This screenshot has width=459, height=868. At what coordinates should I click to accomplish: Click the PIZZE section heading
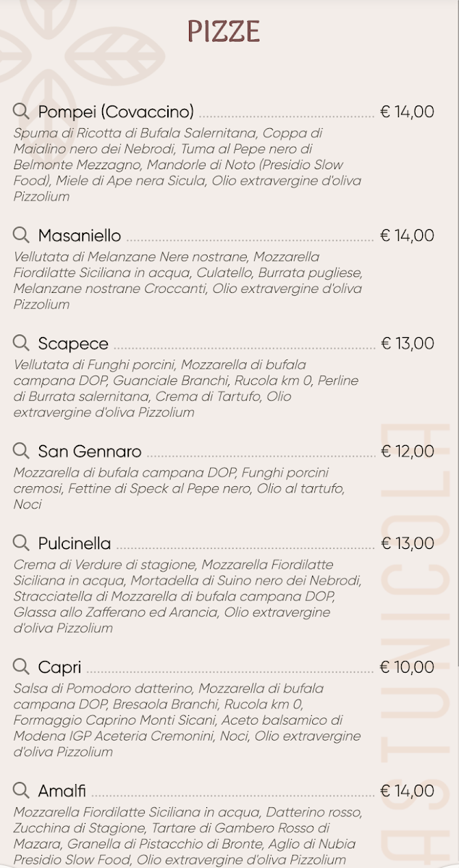coord(224,32)
